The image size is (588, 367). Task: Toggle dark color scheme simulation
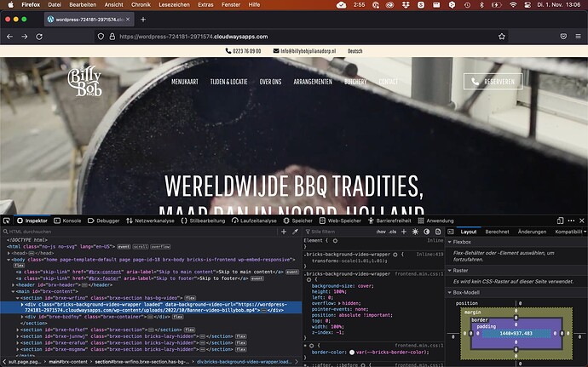426,232
